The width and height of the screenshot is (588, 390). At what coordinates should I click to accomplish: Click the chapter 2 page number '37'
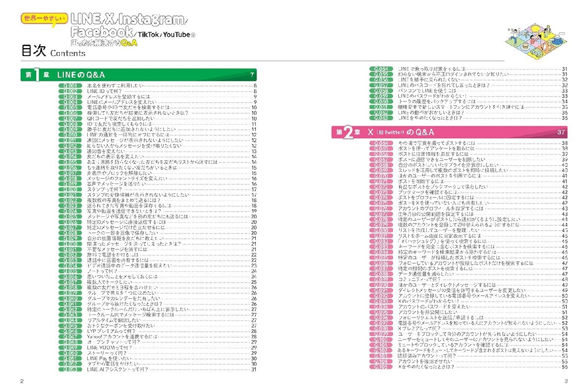click(x=561, y=132)
